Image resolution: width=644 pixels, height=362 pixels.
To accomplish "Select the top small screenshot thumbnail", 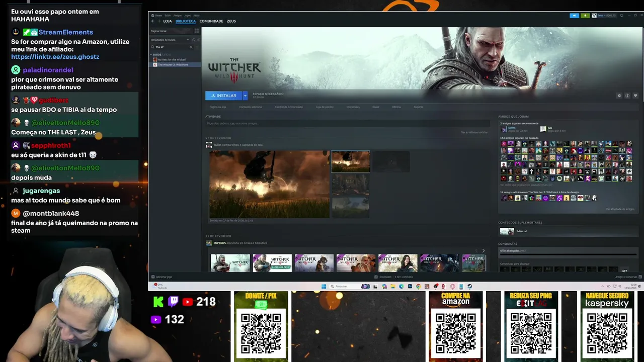I will click(x=351, y=161).
